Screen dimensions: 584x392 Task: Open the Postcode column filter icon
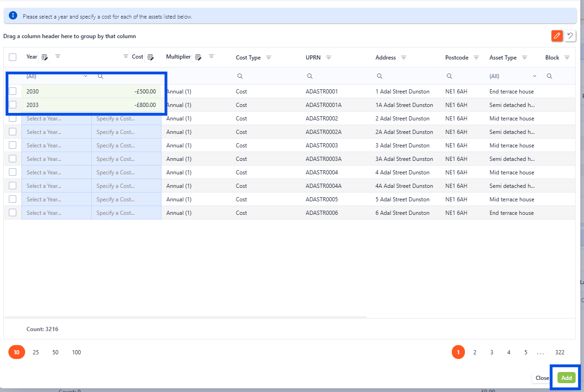pos(476,58)
